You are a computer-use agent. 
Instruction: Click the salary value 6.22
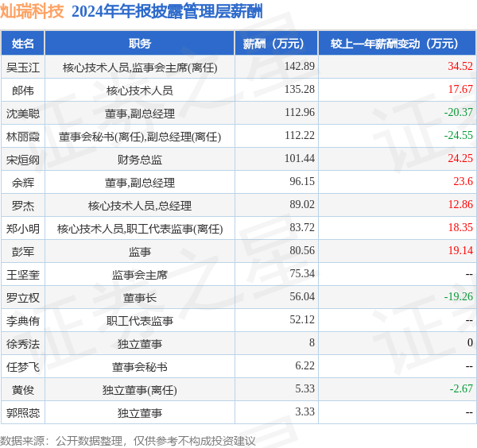[x=304, y=365]
